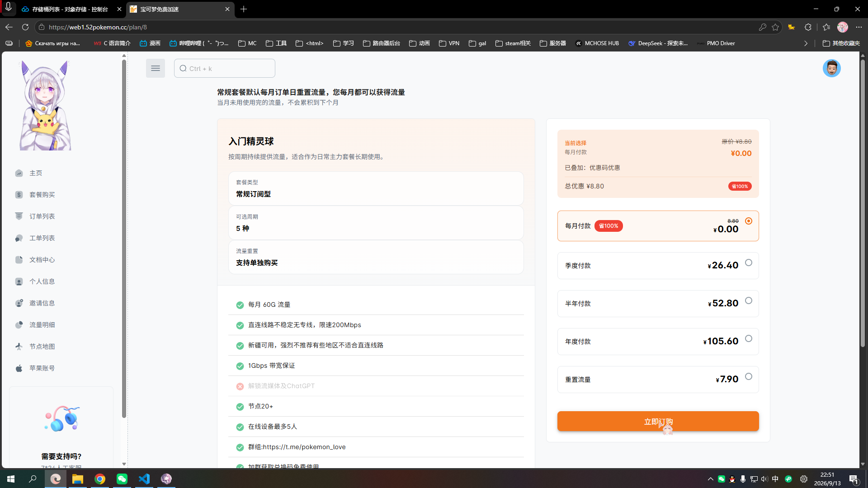The width and height of the screenshot is (868, 488).
Task: Focus the Ctrl + k search field
Action: pos(225,68)
